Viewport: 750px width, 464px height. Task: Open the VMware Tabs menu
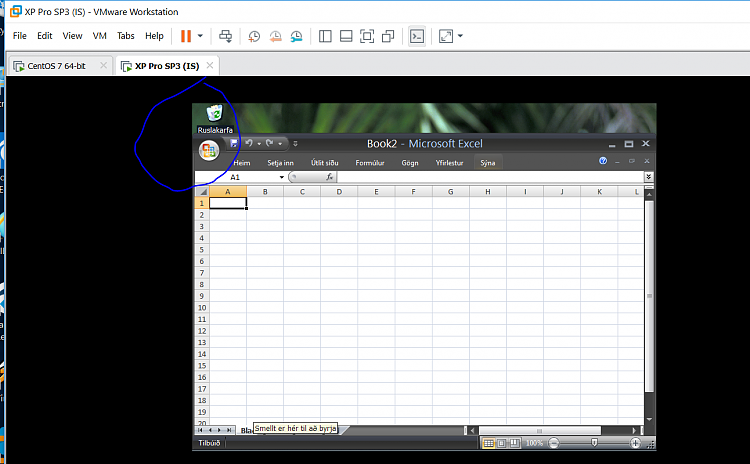click(x=126, y=36)
